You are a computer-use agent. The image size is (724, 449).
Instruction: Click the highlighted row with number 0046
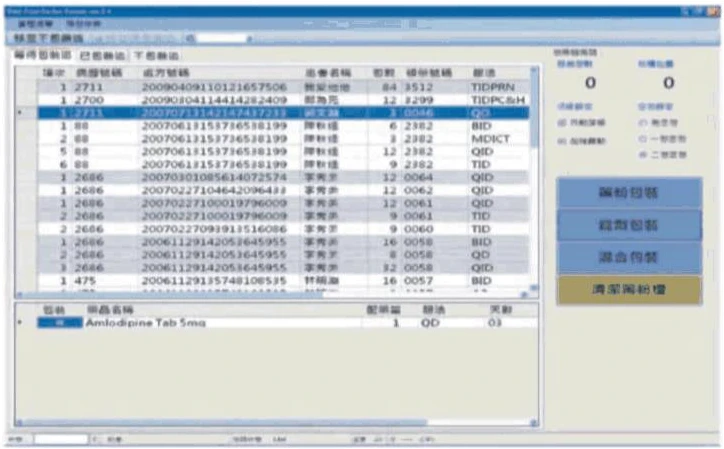coord(283,113)
